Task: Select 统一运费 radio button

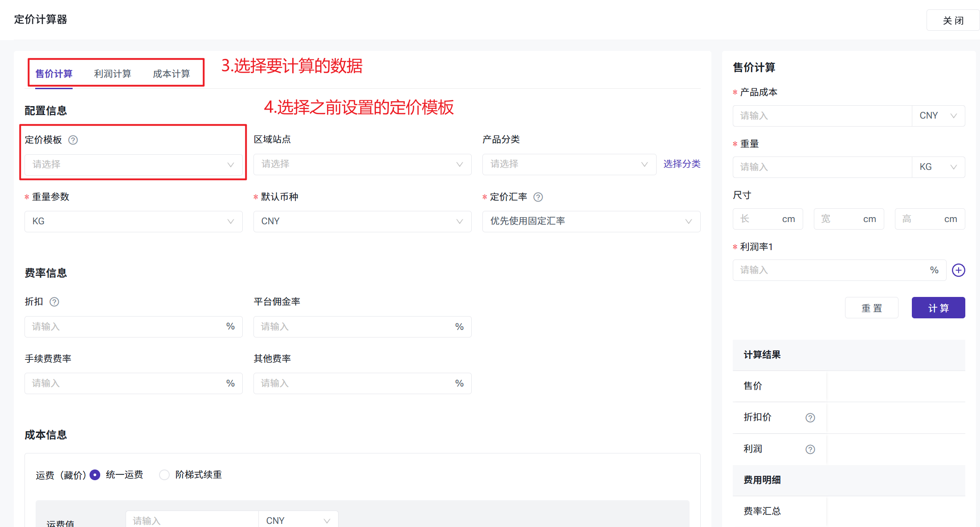Action: (95, 475)
